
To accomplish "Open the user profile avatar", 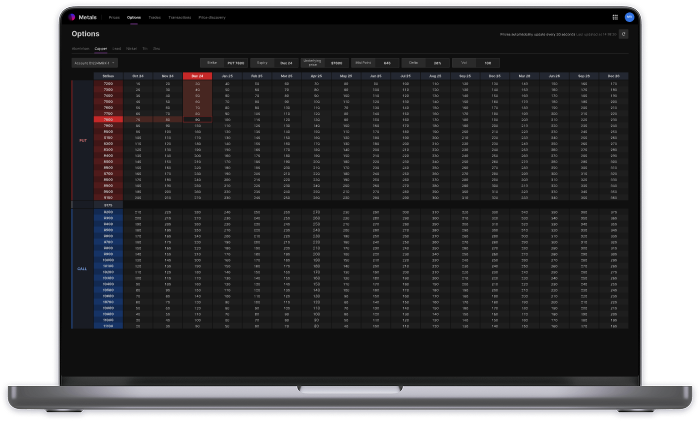I will coord(629,17).
